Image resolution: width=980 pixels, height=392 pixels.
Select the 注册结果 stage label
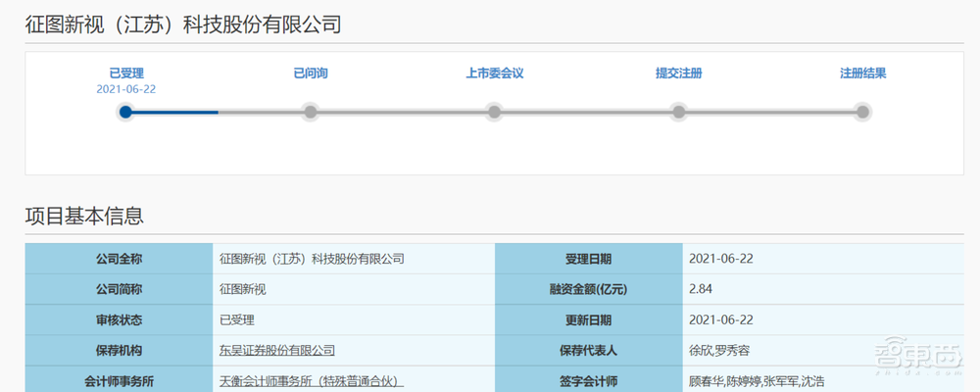(862, 73)
